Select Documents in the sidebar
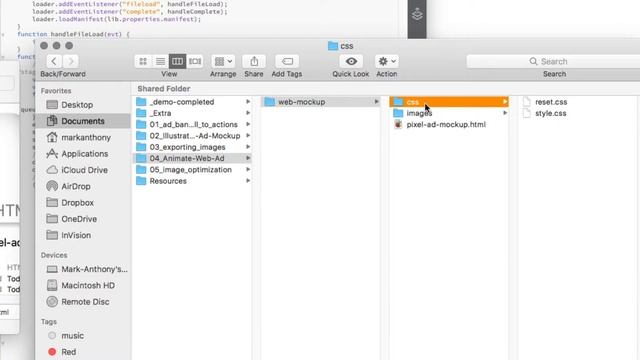Screen dimensions: 640x360 (83, 121)
